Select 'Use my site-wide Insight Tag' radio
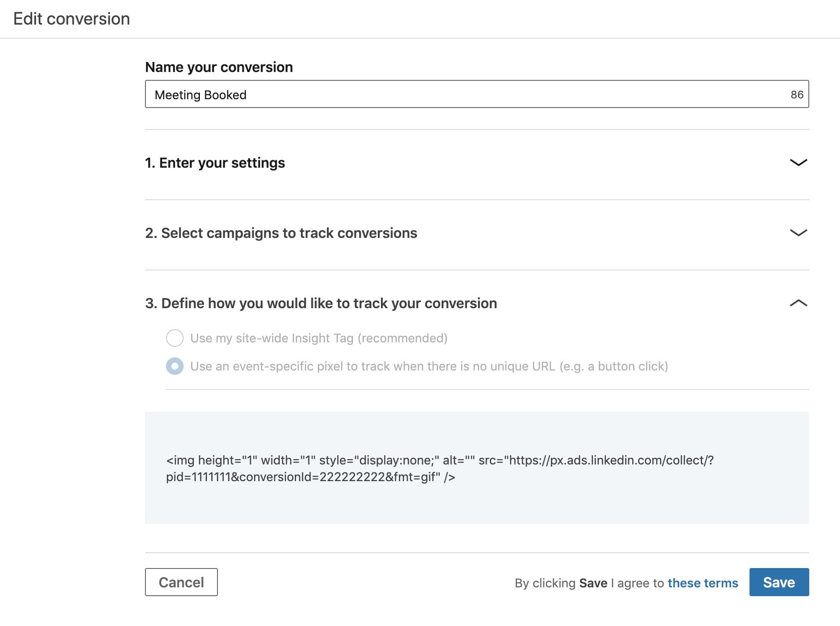The width and height of the screenshot is (840, 626). (x=175, y=338)
